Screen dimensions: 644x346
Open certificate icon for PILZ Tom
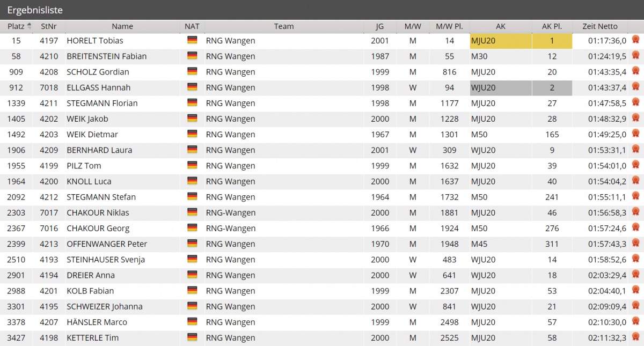[x=636, y=165]
